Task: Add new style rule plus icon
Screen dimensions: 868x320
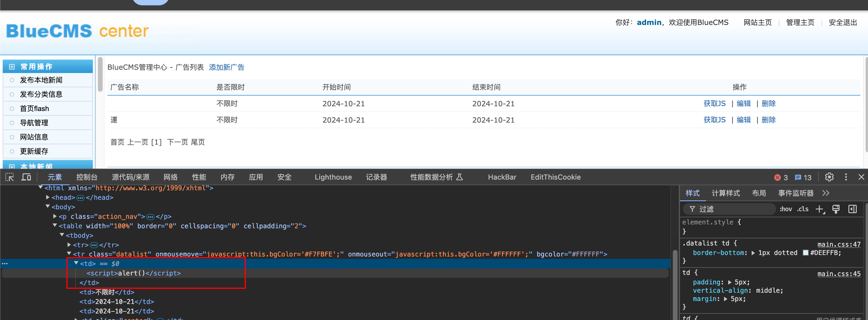Action: [820, 209]
